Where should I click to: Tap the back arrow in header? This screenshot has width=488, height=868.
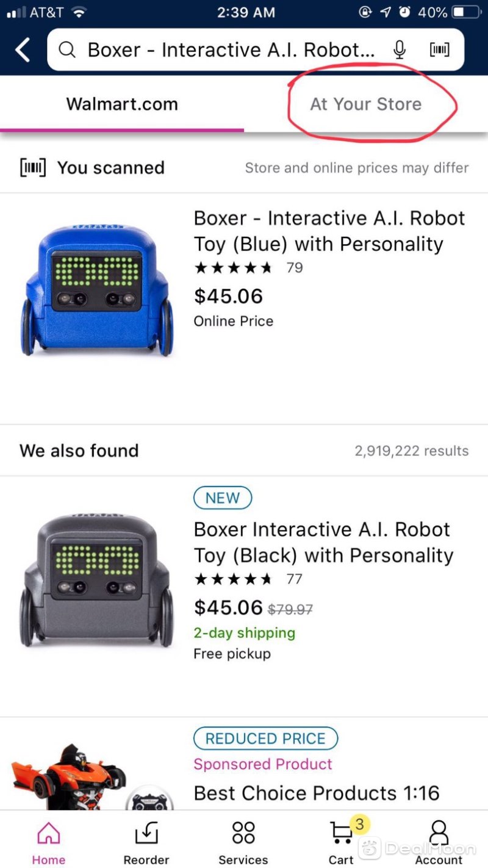[23, 50]
